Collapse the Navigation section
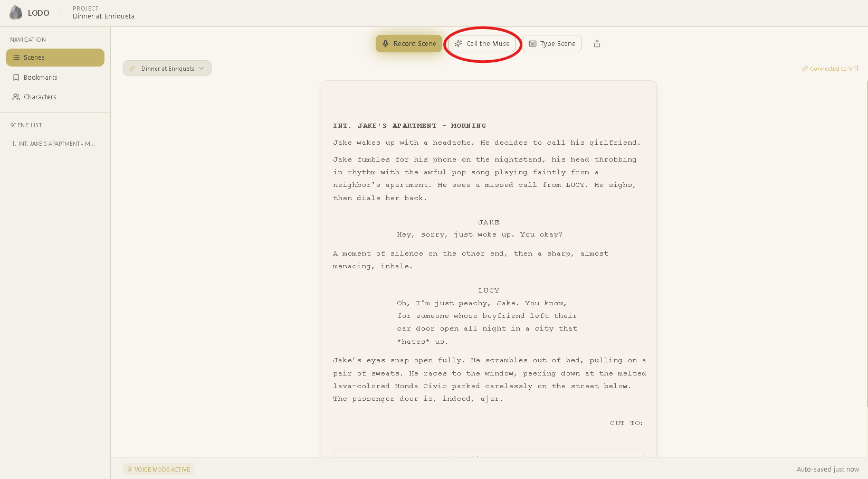Viewport: 868px width, 479px height. tap(28, 39)
